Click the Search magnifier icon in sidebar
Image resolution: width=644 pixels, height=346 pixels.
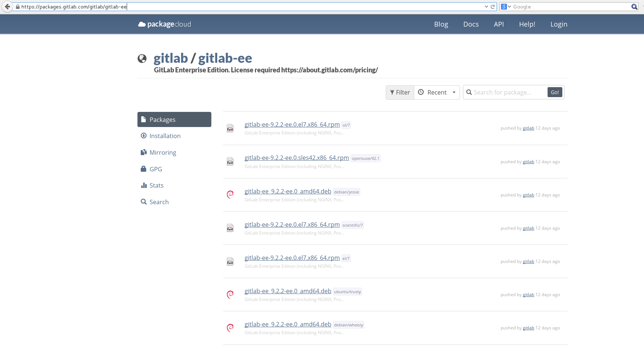pyautogui.click(x=144, y=202)
